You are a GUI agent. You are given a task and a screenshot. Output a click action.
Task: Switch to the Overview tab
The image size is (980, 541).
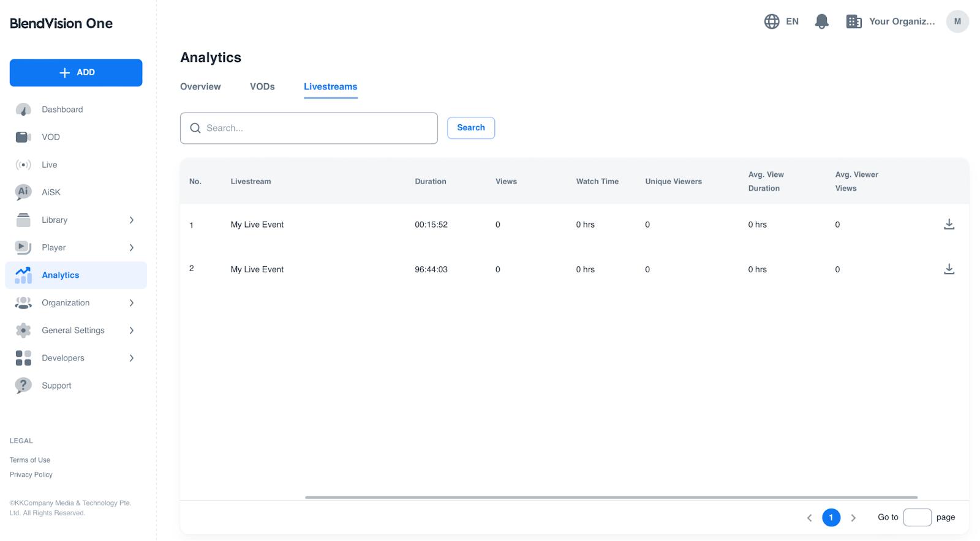200,87
